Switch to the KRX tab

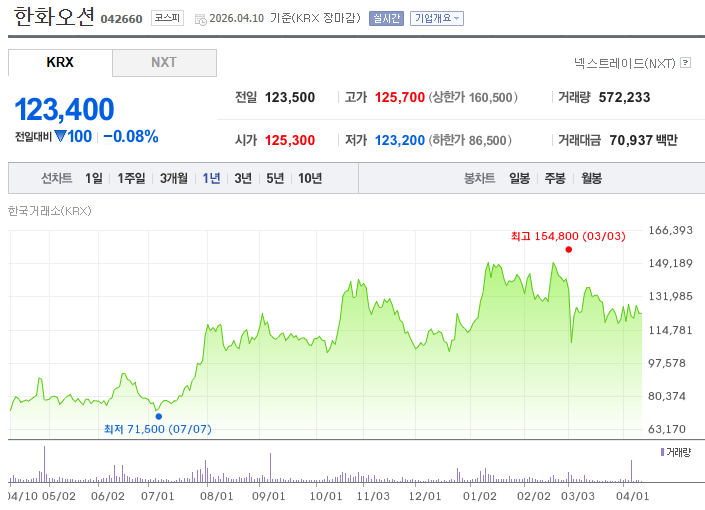pos(60,63)
